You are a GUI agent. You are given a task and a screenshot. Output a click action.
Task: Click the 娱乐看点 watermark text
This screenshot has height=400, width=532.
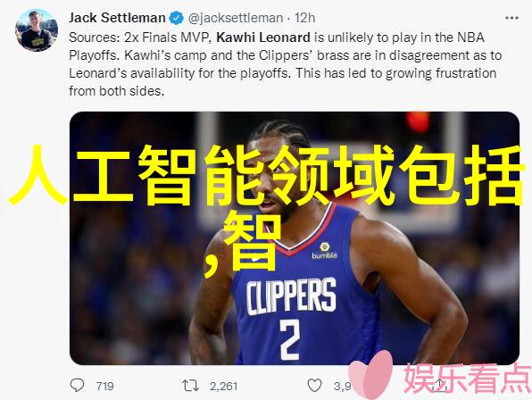(467, 378)
